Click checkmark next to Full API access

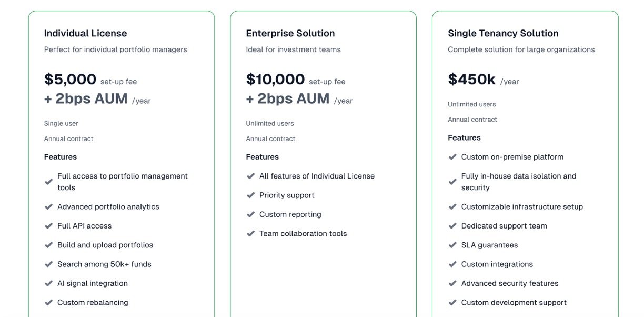pyautogui.click(x=48, y=226)
